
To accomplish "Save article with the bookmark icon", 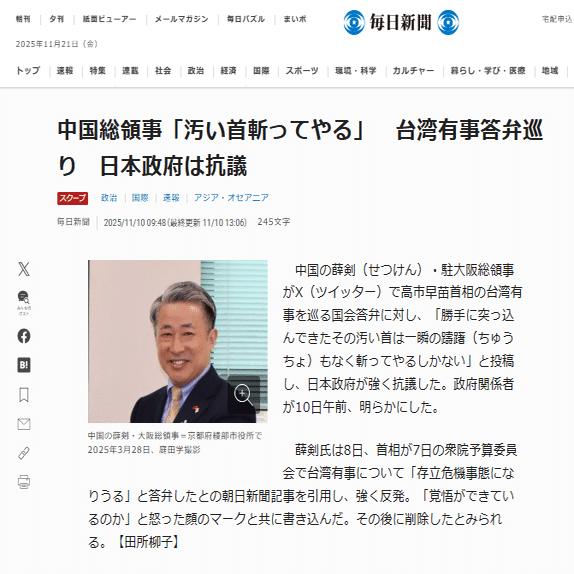I will [24, 395].
